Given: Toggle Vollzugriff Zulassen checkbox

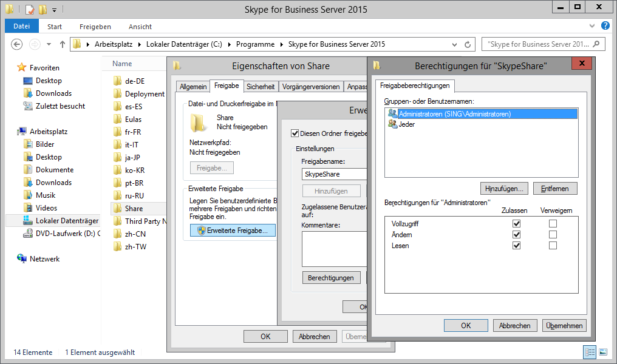Looking at the screenshot, I should tap(517, 224).
